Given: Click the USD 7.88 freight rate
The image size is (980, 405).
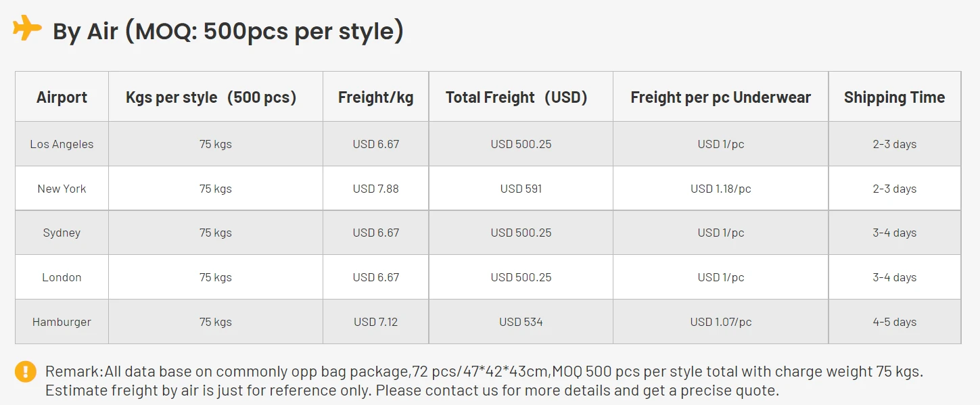Looking at the screenshot, I should point(375,189).
